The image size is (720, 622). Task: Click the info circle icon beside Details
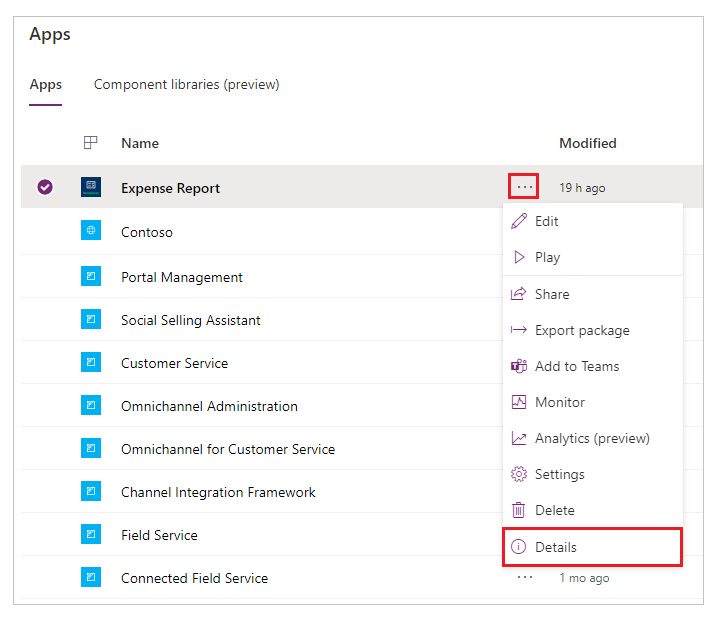click(518, 547)
